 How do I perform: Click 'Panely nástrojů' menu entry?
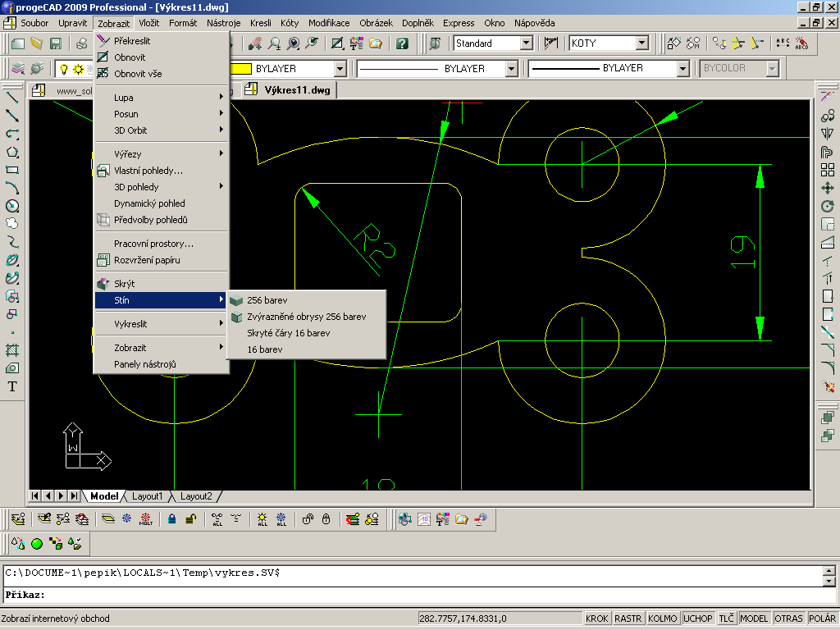(x=144, y=364)
